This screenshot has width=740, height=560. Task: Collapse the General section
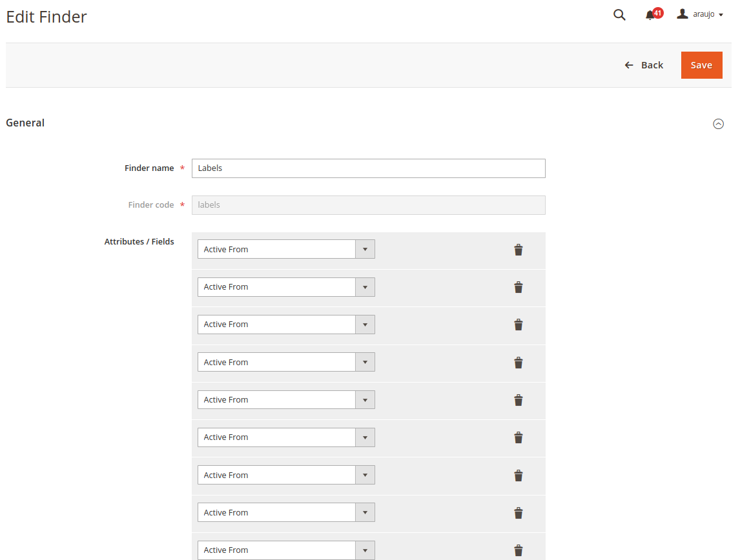pos(718,123)
